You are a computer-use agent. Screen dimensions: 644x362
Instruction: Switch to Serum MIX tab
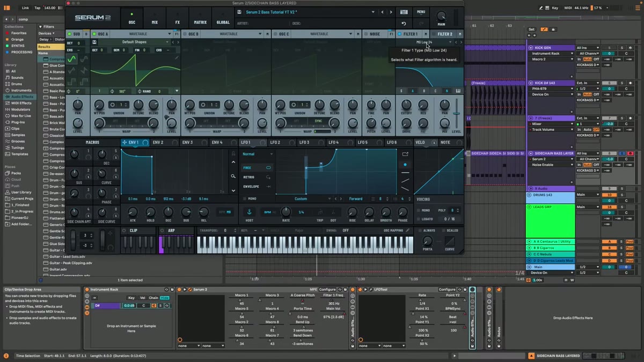pos(155,18)
